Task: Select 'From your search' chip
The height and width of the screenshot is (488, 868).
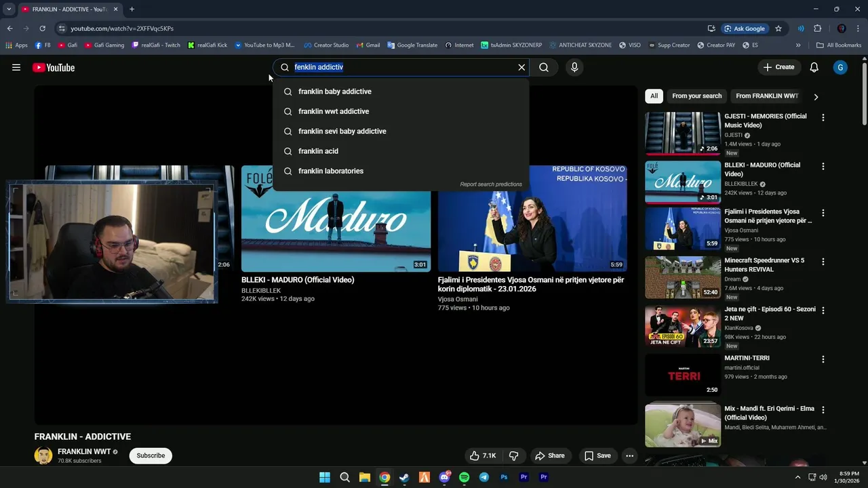Action: tap(696, 96)
